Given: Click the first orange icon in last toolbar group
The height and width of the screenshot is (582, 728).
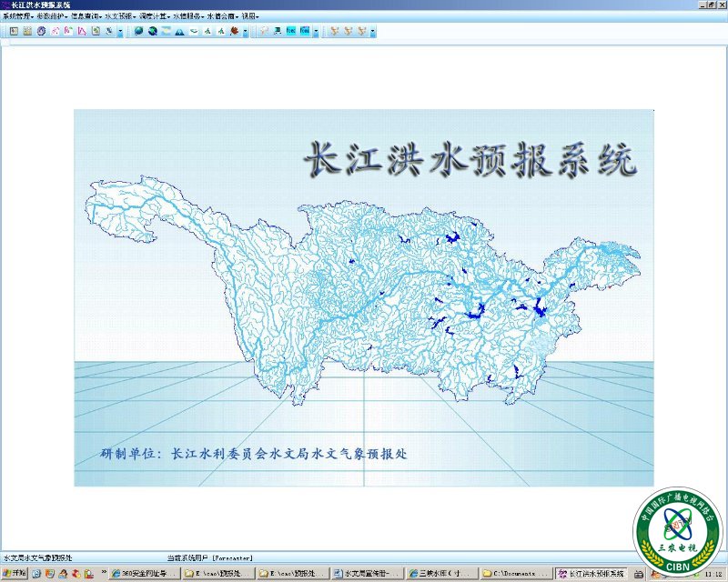Looking at the screenshot, I should [x=334, y=31].
